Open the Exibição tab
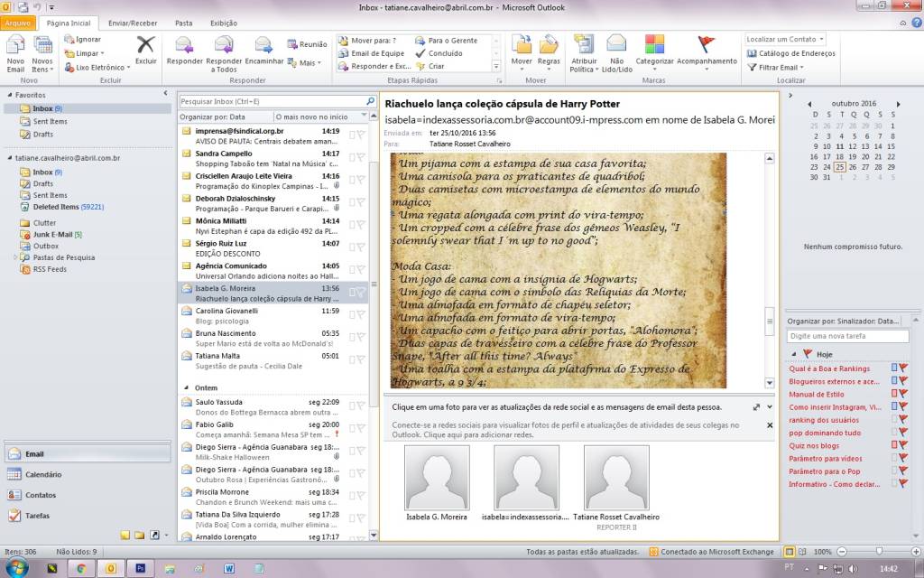Screen dimensions: 924x578 224,22
